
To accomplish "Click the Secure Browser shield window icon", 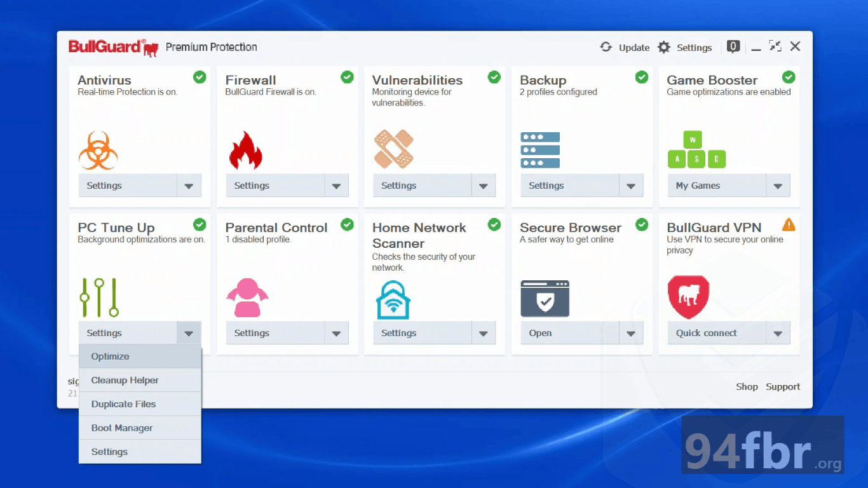I will point(545,298).
